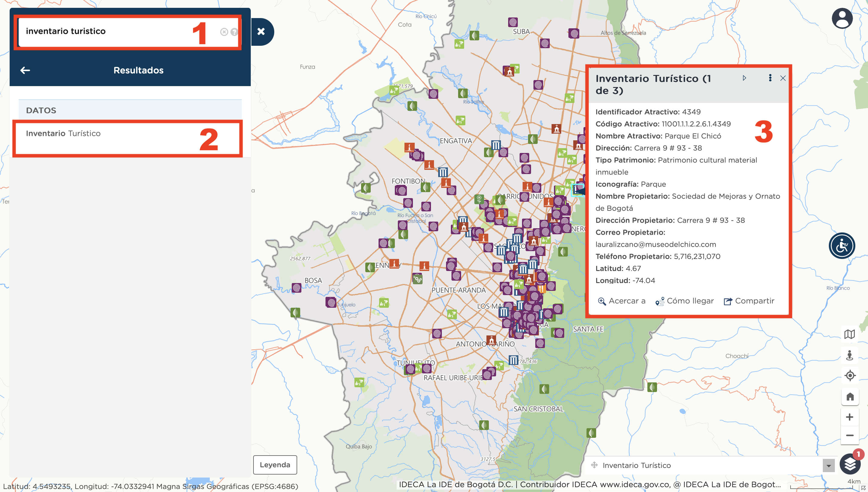Screen dimensions: 868x492
Task: Select the Inventario Turístico search result
Action: (63, 133)
